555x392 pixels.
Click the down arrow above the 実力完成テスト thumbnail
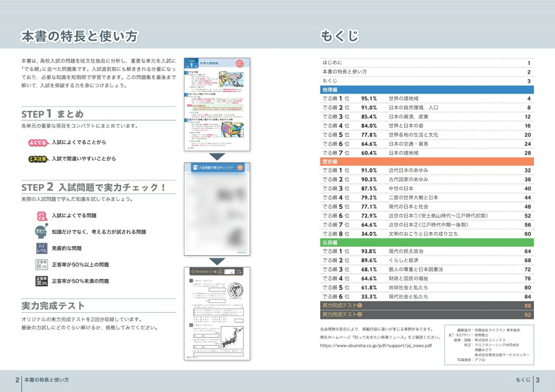(x=217, y=261)
